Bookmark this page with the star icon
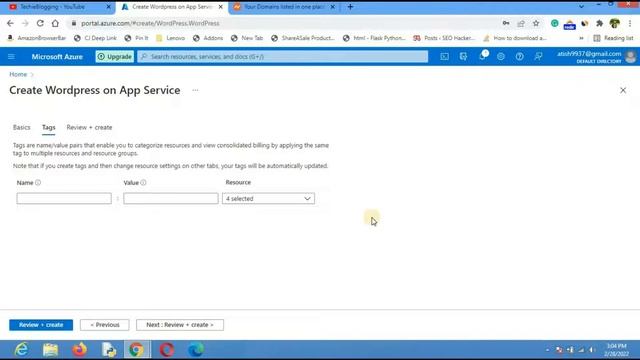This screenshot has height=360, width=640. click(536, 23)
